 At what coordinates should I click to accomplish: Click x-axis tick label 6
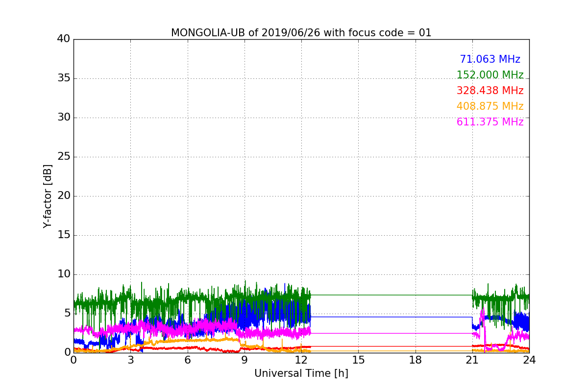(x=187, y=360)
